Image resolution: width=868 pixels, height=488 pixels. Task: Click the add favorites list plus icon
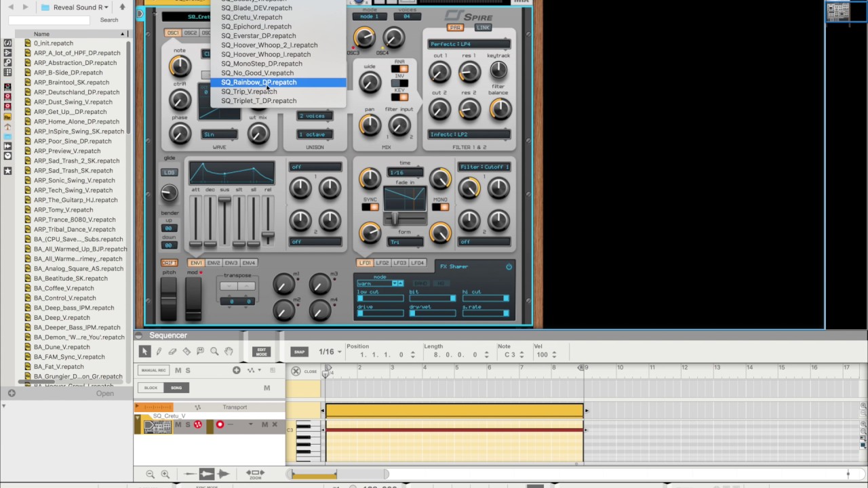coord(12,393)
